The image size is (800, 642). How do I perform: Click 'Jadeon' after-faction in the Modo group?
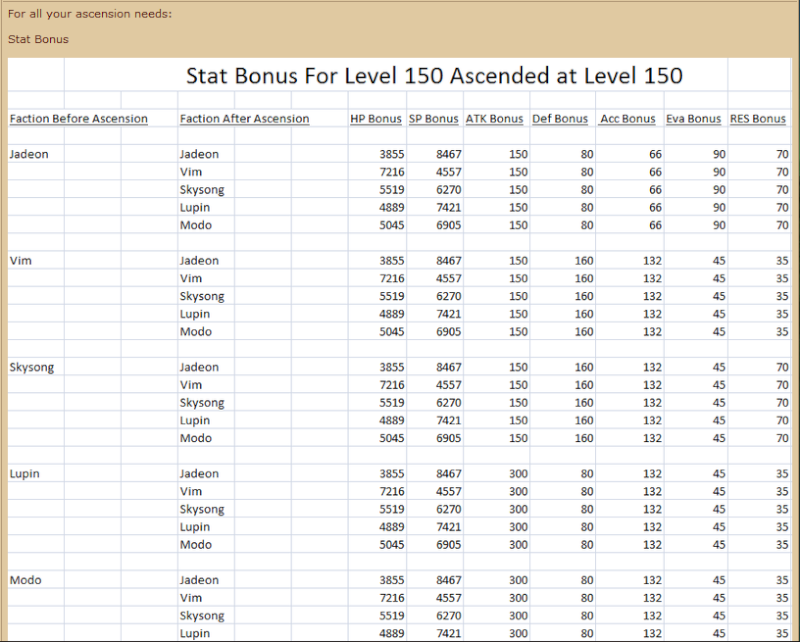click(199, 580)
